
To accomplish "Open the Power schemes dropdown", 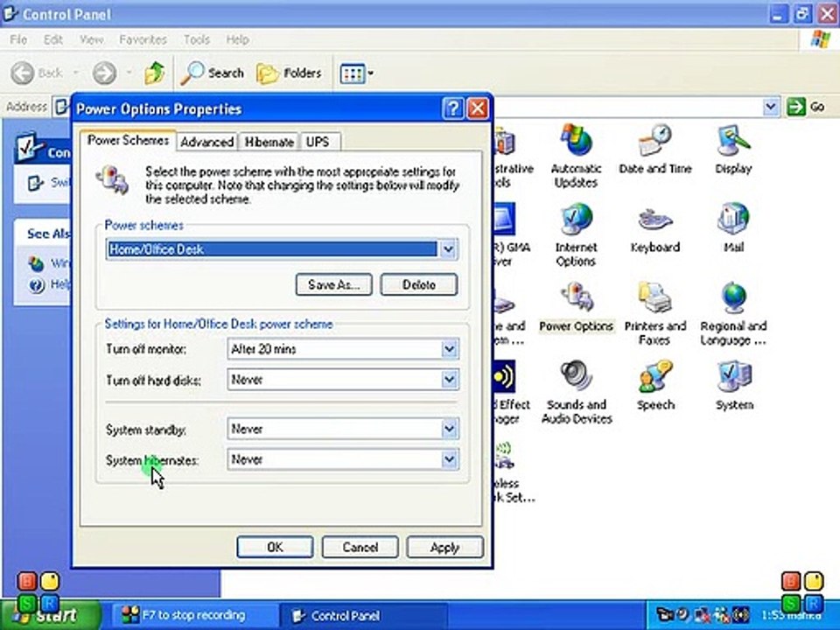I will (448, 249).
